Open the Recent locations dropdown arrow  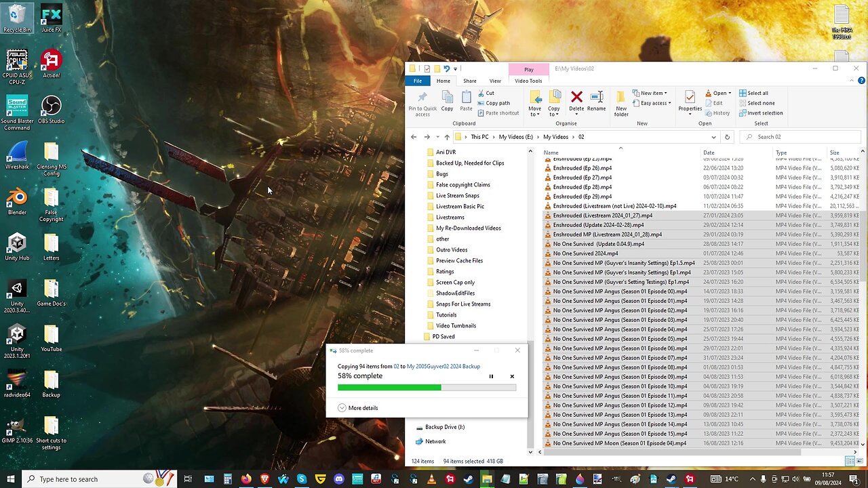tap(437, 137)
